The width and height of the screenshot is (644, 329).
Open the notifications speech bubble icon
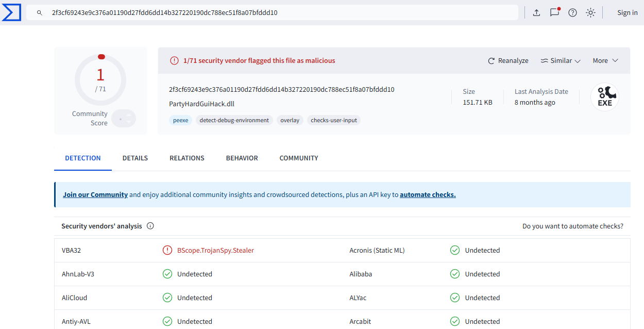point(554,12)
